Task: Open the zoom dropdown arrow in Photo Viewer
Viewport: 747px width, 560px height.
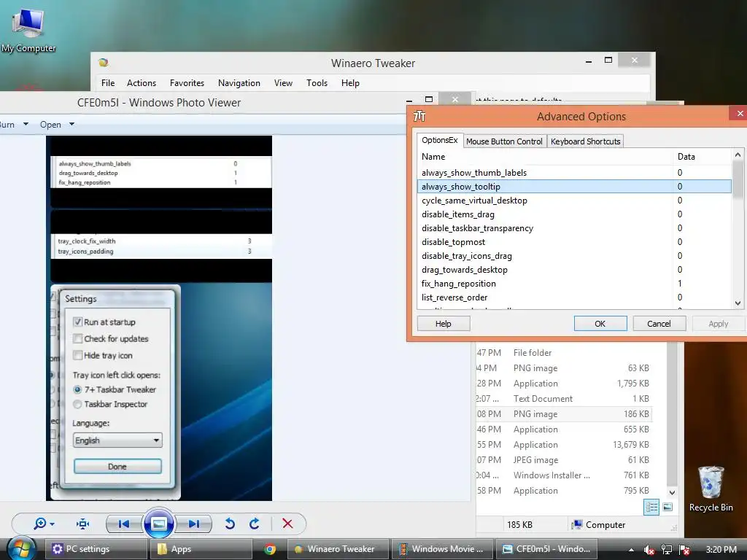Action: tap(52, 524)
